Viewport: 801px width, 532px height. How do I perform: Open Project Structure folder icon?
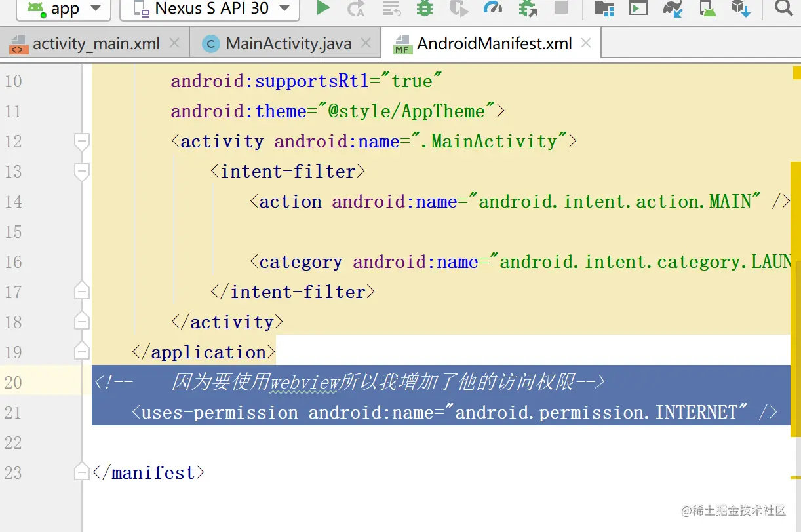604,8
